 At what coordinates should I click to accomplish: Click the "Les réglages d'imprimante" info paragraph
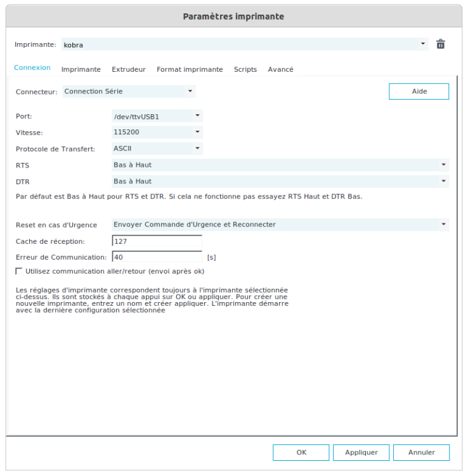(x=152, y=300)
